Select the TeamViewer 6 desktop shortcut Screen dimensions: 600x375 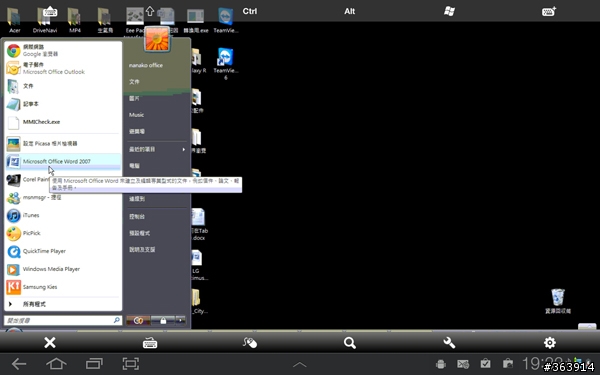coord(226,64)
